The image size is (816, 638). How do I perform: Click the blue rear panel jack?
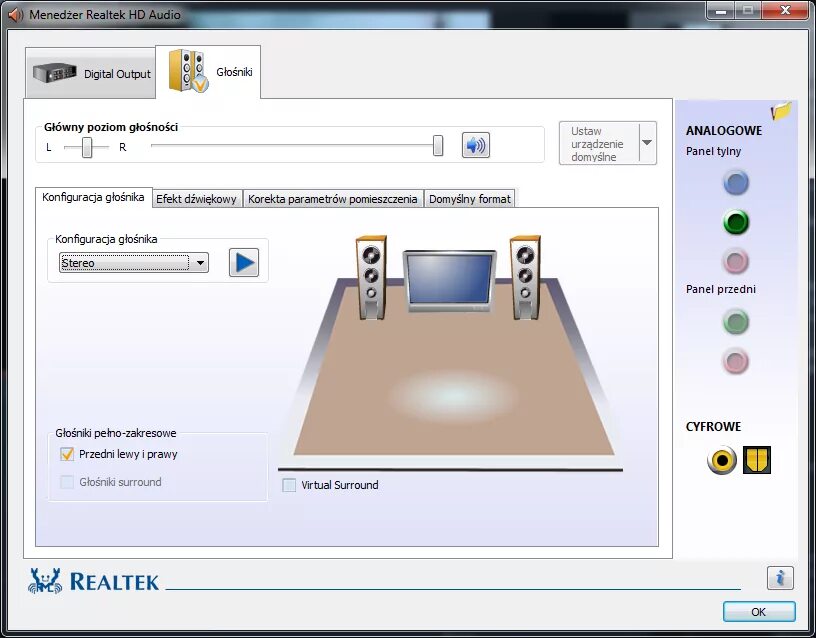pyautogui.click(x=736, y=183)
